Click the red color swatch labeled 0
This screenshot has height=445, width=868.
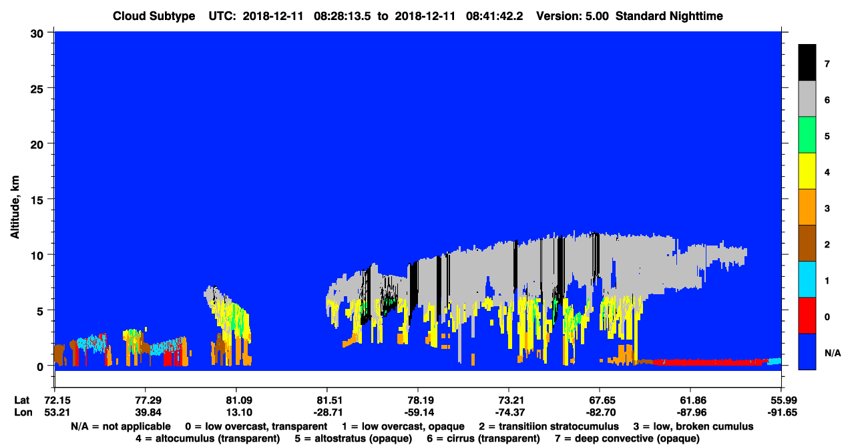point(807,315)
